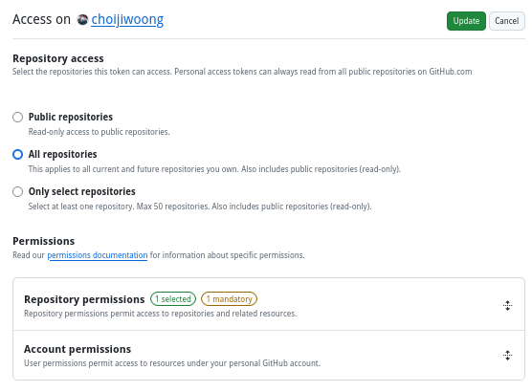The image size is (532, 392).
Task: Expand Account permissions with unfold icon
Action: click(507, 356)
